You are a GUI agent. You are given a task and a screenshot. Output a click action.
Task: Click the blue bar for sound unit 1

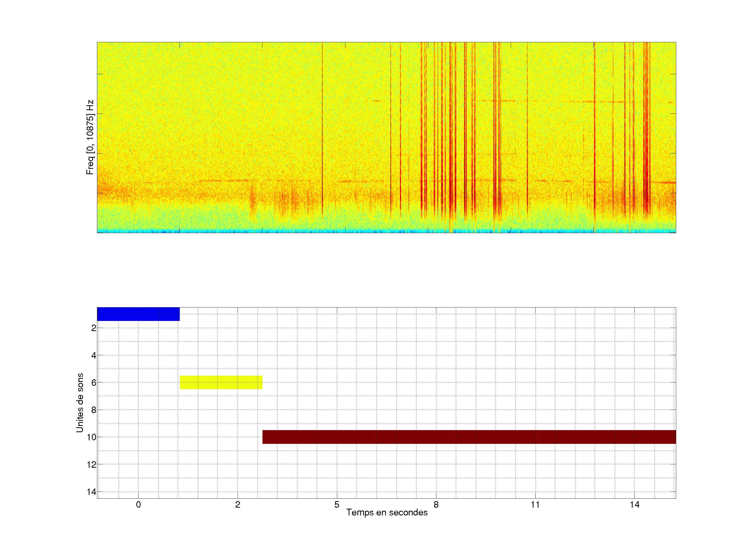[x=138, y=314]
